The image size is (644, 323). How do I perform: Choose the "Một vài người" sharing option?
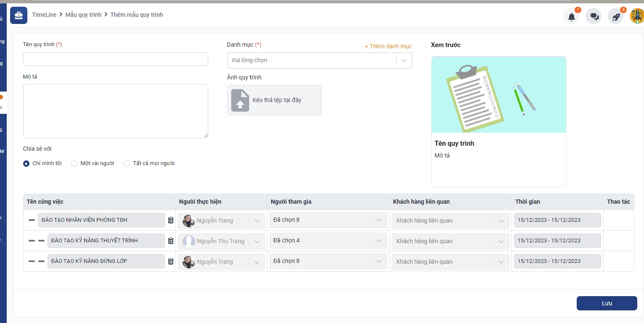click(74, 163)
